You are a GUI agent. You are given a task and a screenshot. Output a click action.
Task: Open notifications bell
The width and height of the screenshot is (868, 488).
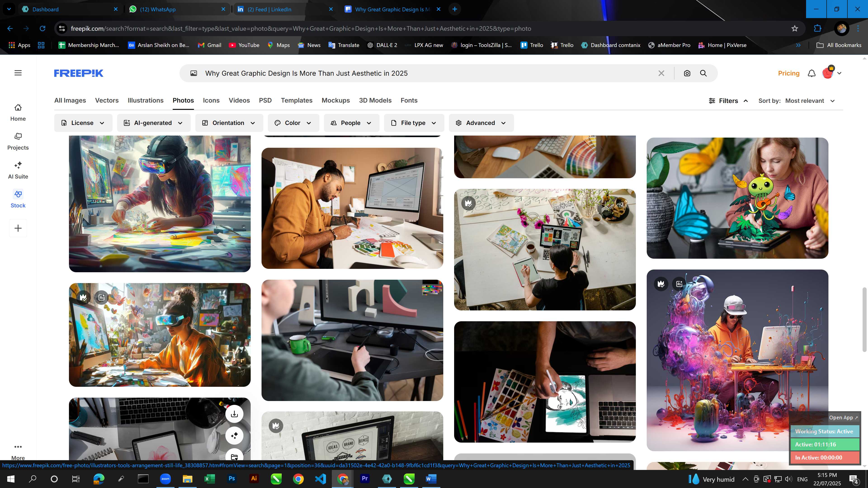812,73
